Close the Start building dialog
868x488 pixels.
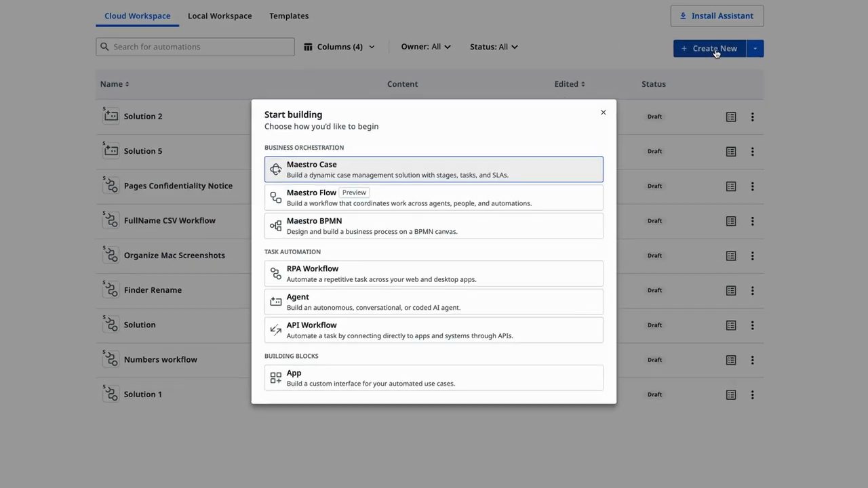[603, 113]
